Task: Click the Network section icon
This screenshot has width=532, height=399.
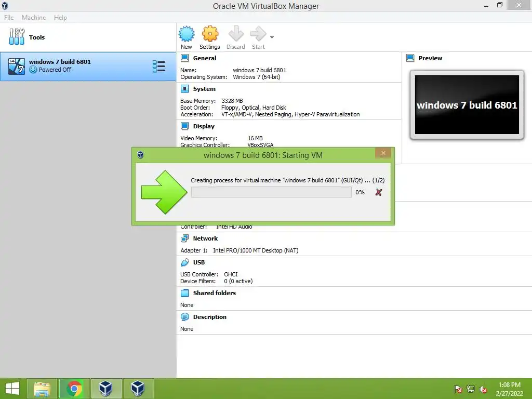Action: point(184,238)
